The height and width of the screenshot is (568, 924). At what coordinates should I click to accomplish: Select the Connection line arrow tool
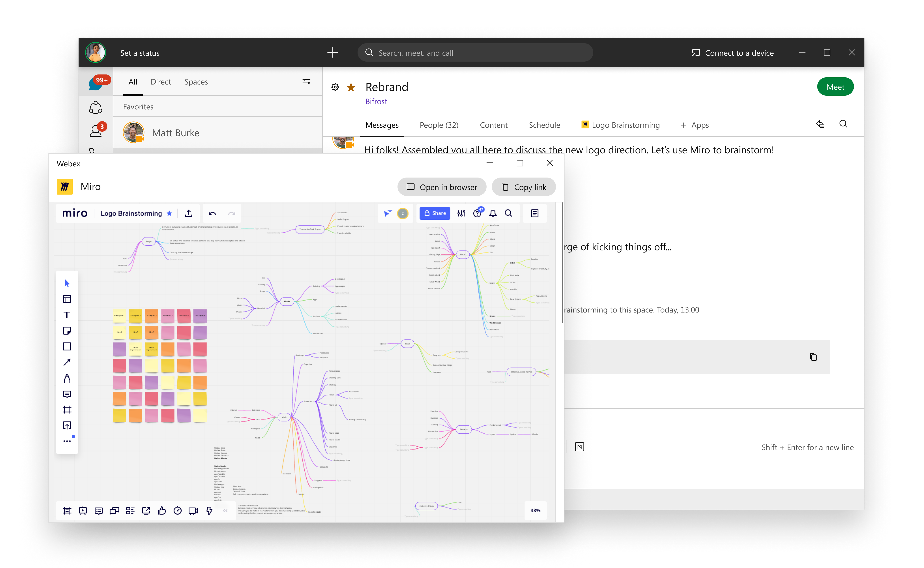(x=67, y=362)
